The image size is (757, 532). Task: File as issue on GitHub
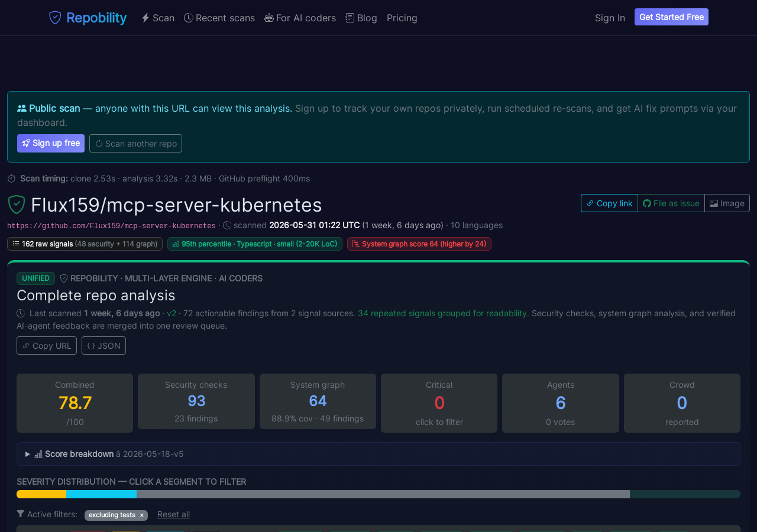tap(671, 203)
